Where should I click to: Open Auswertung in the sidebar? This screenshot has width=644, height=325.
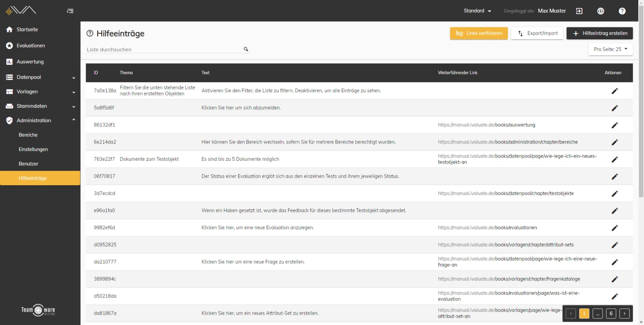pyautogui.click(x=40, y=62)
